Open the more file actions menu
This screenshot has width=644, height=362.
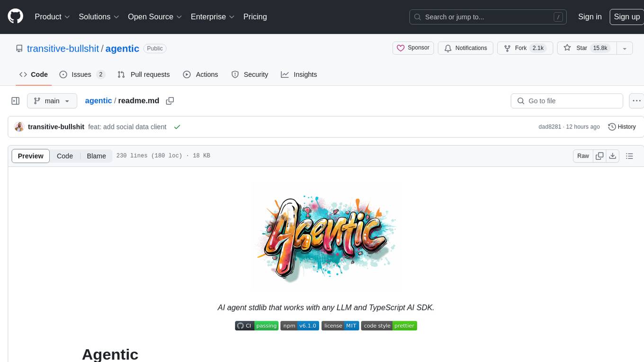coord(637,101)
